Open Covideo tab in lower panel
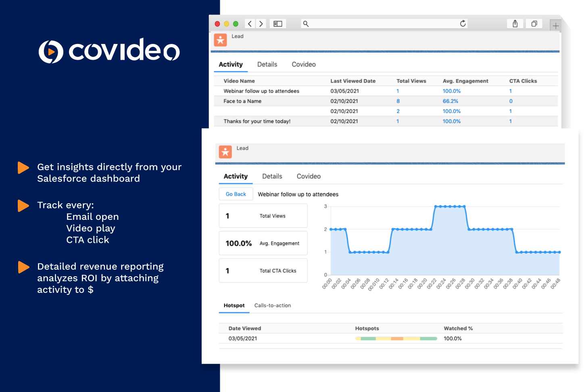The width and height of the screenshot is (588, 392). point(309,177)
